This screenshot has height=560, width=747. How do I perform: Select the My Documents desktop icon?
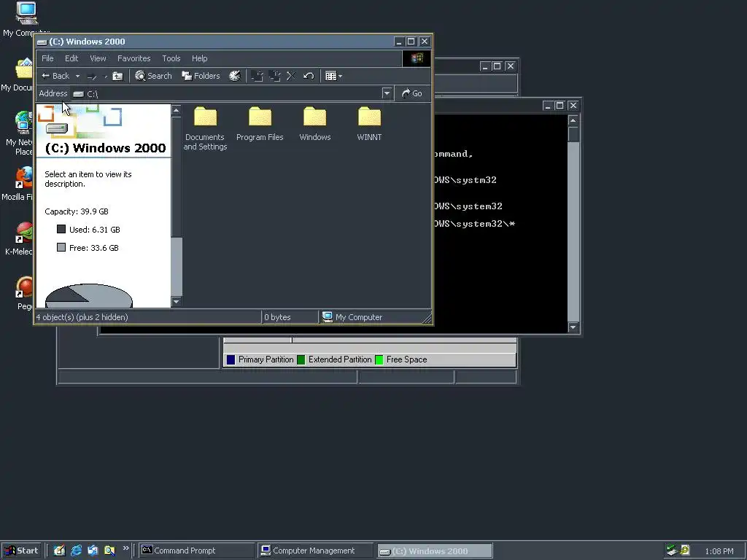[18, 75]
